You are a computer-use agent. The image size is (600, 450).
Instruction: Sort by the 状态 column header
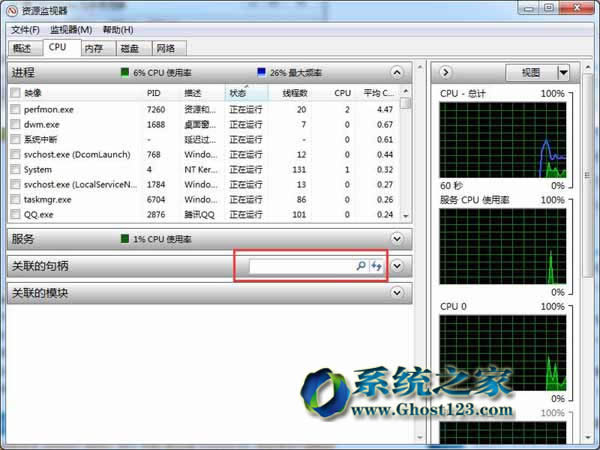point(246,93)
